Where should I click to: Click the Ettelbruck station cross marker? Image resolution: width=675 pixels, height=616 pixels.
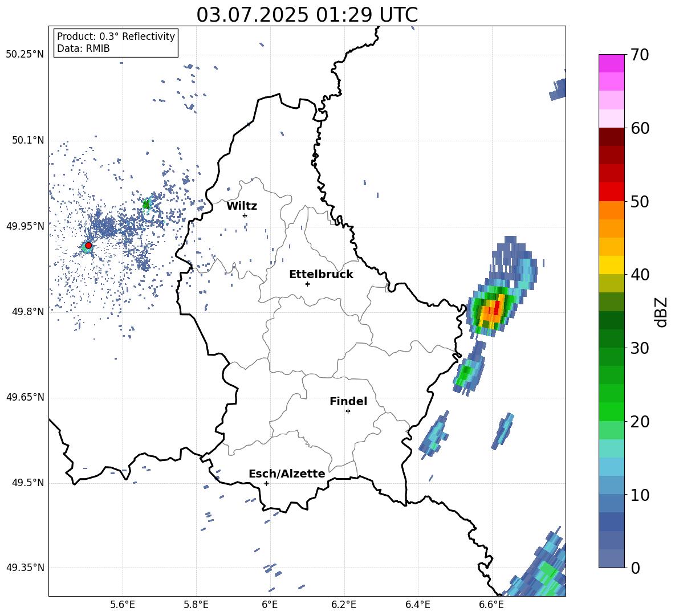coord(307,284)
